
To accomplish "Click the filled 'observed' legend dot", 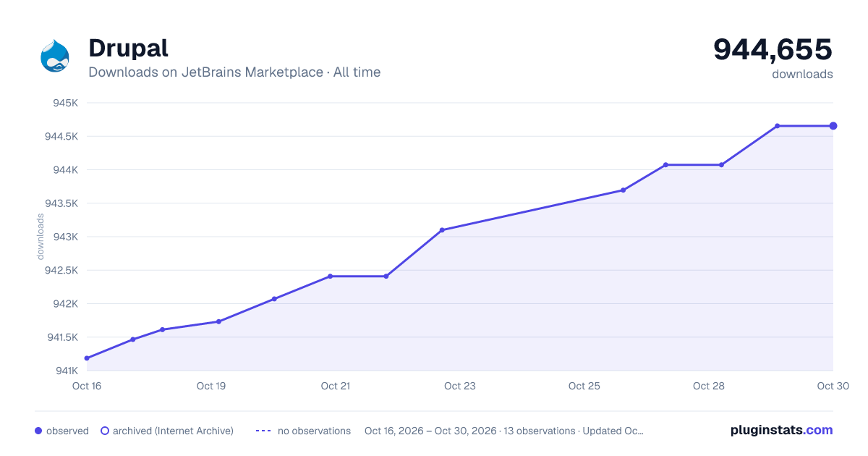I will (x=38, y=431).
